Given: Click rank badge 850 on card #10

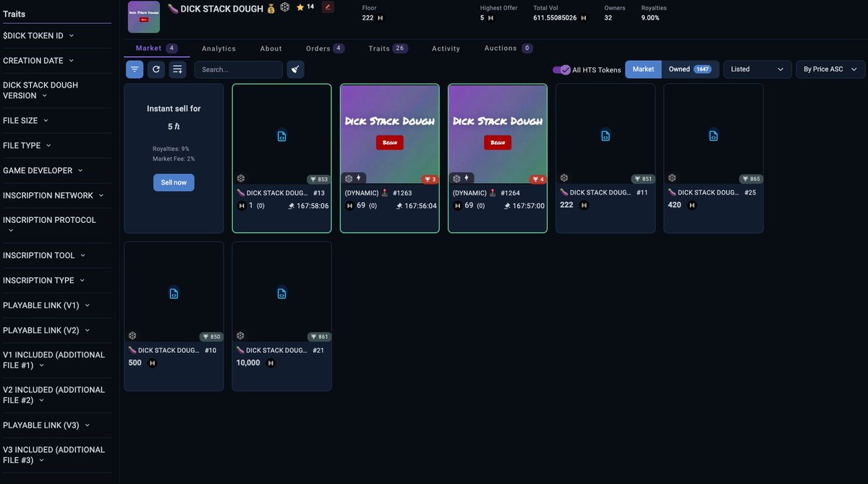Looking at the screenshot, I should 210,337.
